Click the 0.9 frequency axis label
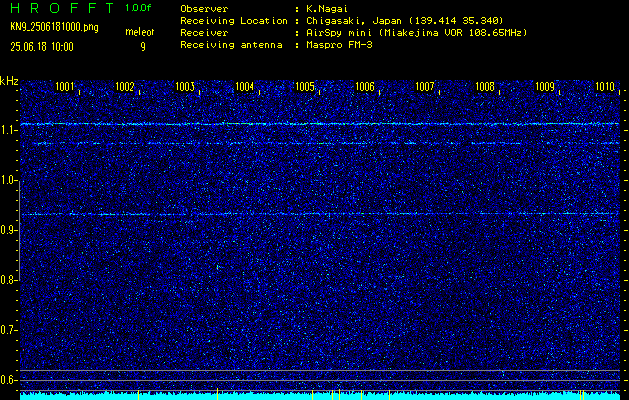 pyautogui.click(x=8, y=230)
